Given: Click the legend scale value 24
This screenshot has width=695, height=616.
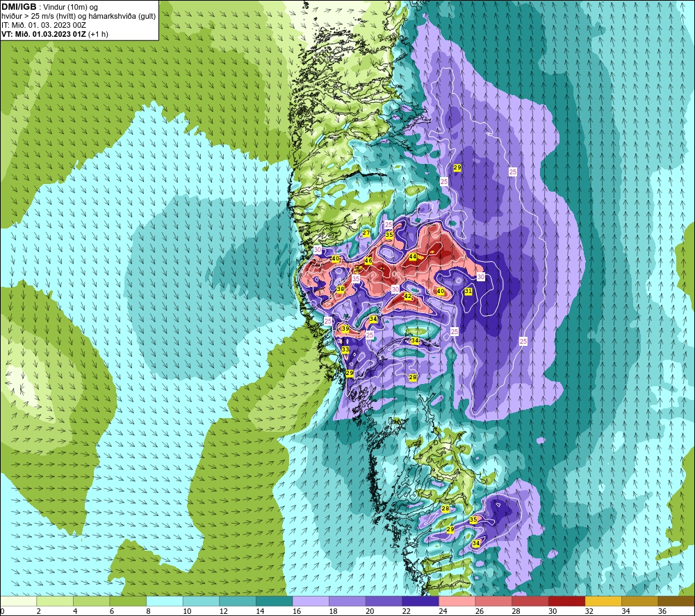Looking at the screenshot, I should click(x=443, y=611).
